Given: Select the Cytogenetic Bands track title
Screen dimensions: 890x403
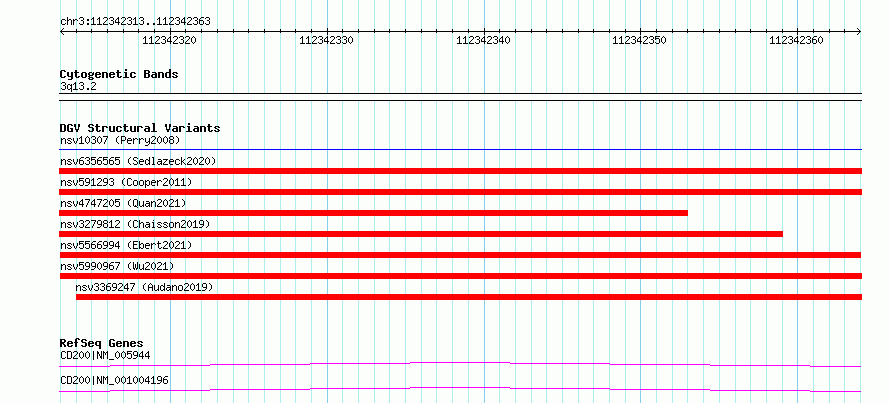Looking at the screenshot, I should [x=119, y=74].
